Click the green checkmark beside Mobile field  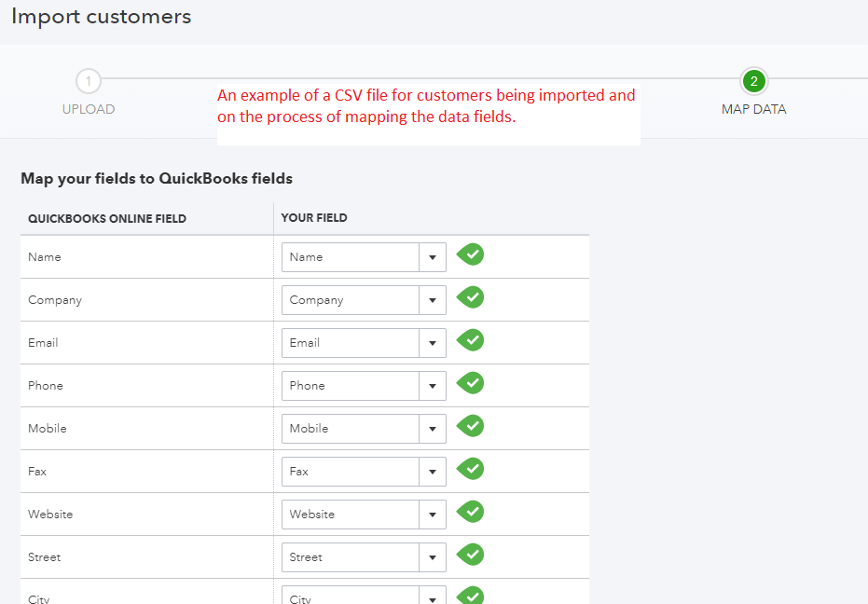point(471,426)
